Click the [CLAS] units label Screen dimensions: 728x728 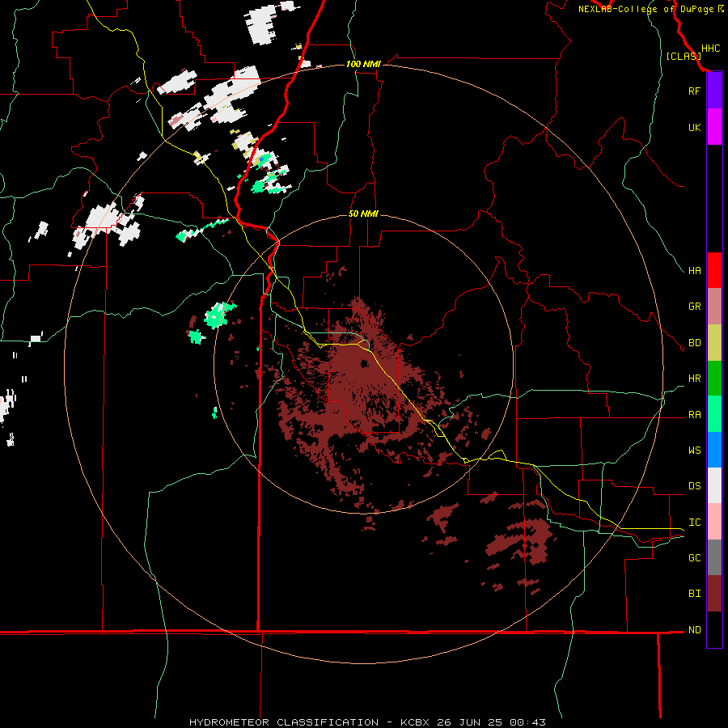click(684, 57)
